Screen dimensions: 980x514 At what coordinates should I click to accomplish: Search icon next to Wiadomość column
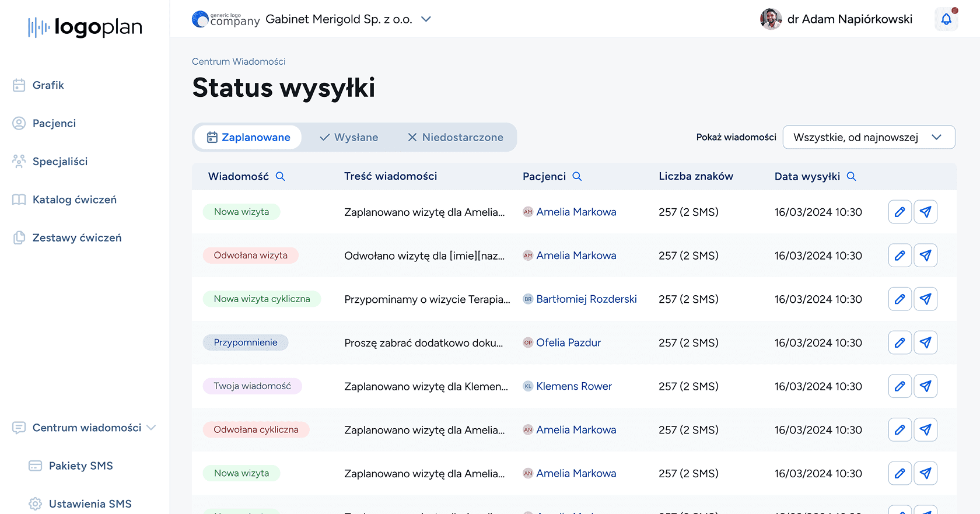tap(280, 176)
